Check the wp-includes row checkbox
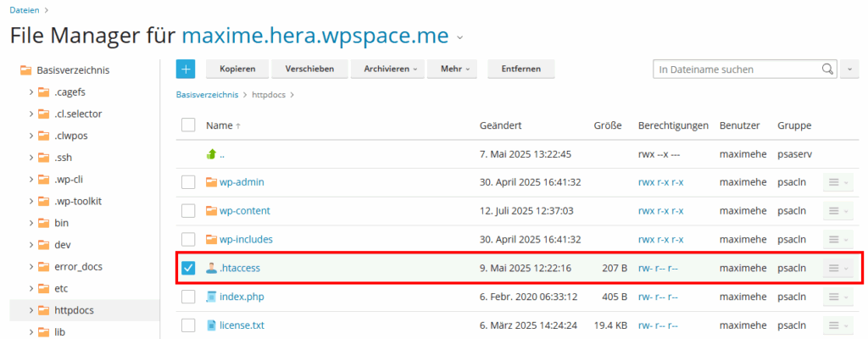Screen dimensions: 868x339 188,239
